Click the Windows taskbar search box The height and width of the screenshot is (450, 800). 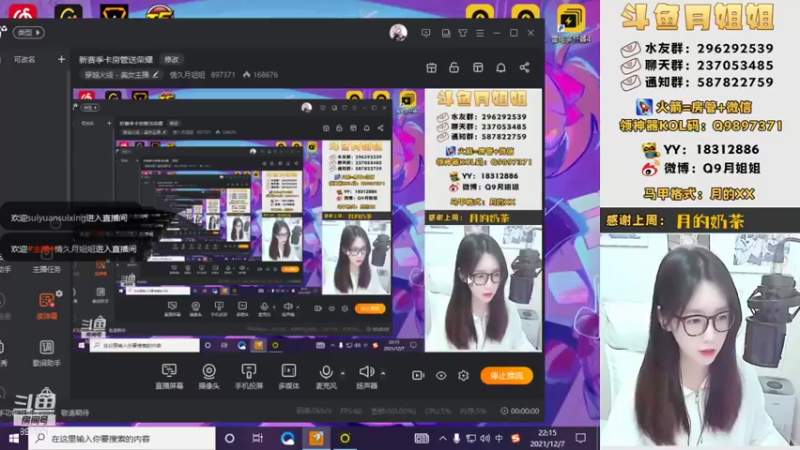tap(121, 438)
